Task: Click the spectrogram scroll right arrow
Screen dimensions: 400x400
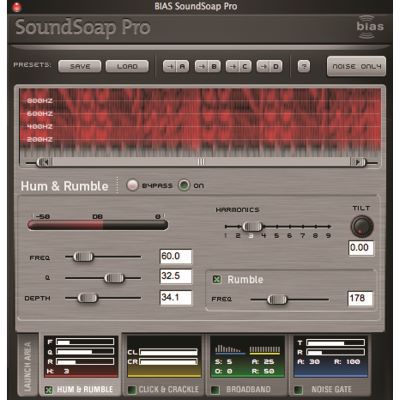Action: (x=358, y=162)
